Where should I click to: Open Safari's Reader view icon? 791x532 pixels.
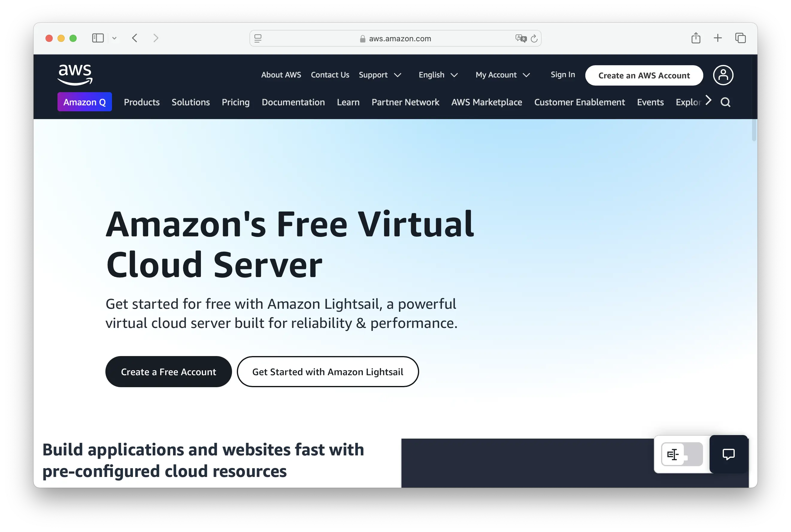point(258,38)
